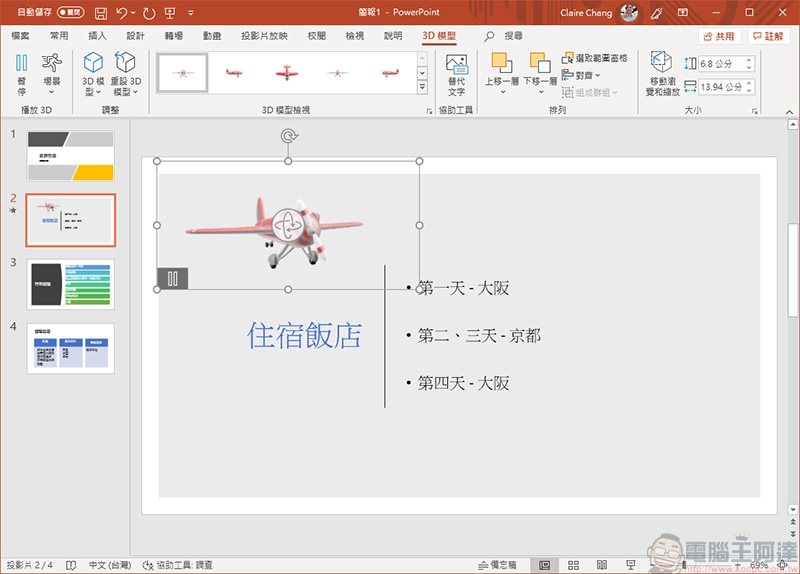Switch to normal view in status bar
Image resolution: width=800 pixels, height=574 pixels.
544,565
